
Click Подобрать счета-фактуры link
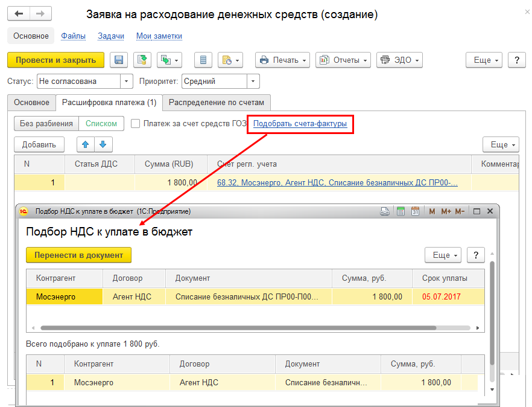point(300,124)
